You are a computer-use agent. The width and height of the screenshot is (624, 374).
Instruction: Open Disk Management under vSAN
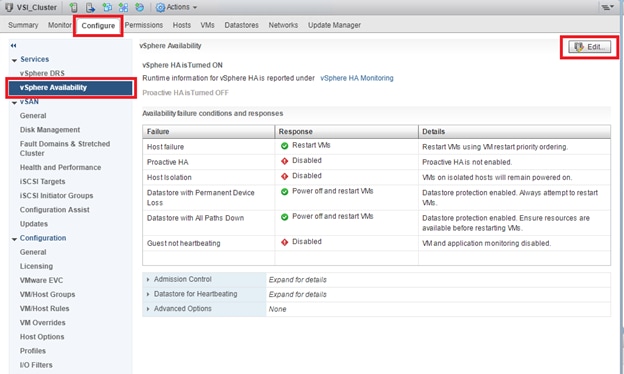(50, 130)
